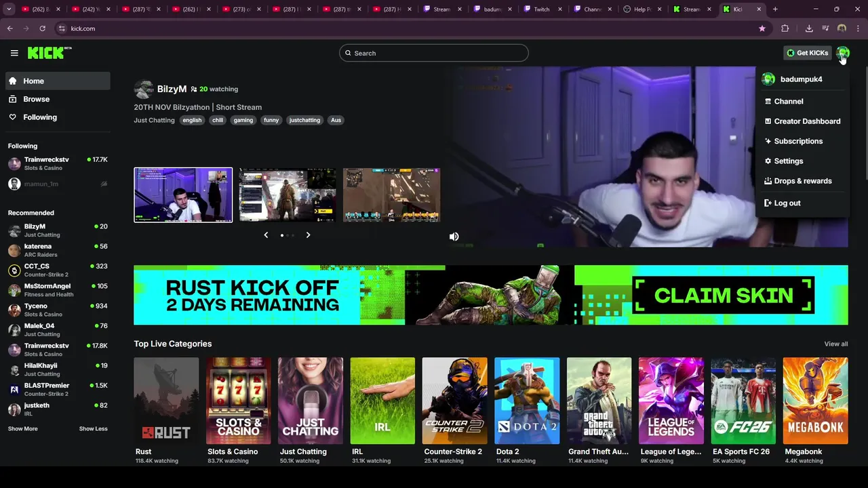Open View all live categories
The image size is (868, 488).
(x=835, y=344)
